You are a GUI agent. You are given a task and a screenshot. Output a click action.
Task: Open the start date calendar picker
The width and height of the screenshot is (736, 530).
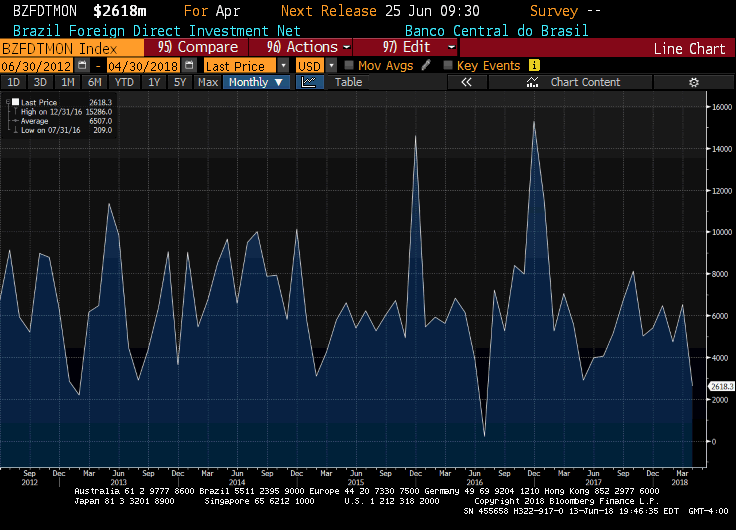click(83, 65)
